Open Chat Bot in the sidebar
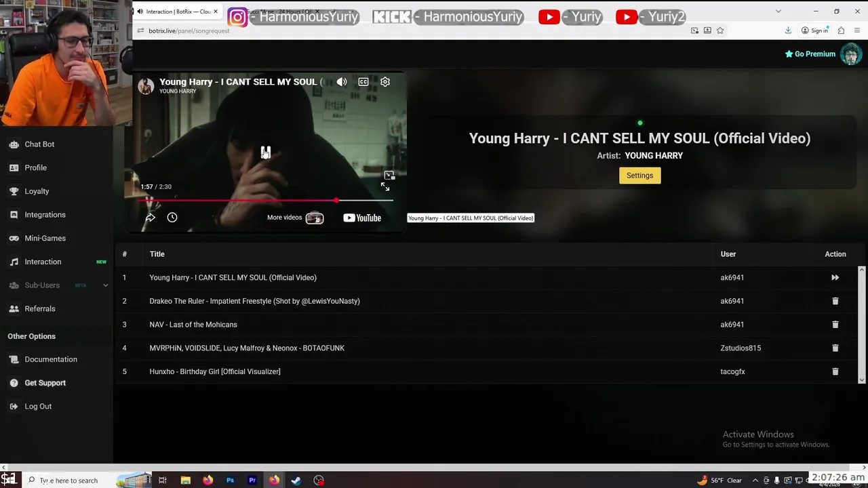868x488 pixels. [x=39, y=144]
